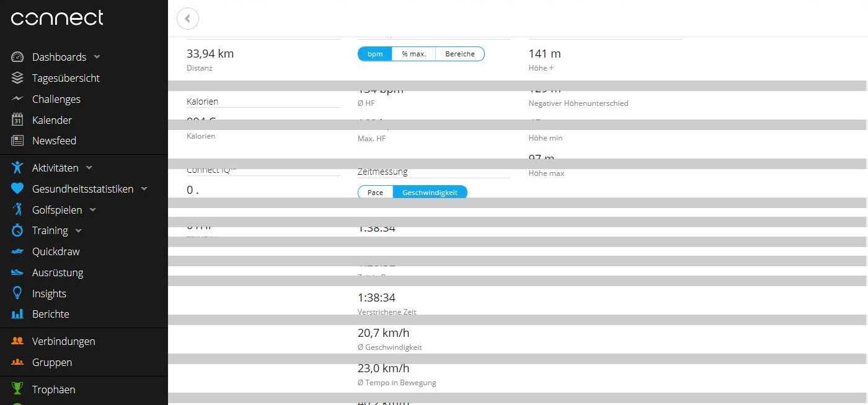Click the Newsfeed newspaper icon
The height and width of the screenshot is (405, 868).
pos(17,141)
